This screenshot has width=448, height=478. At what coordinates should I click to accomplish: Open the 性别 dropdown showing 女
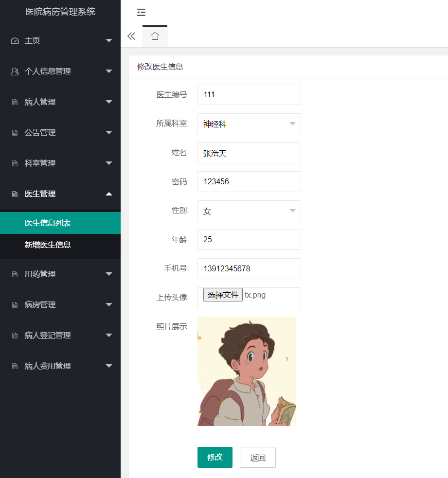tap(249, 211)
